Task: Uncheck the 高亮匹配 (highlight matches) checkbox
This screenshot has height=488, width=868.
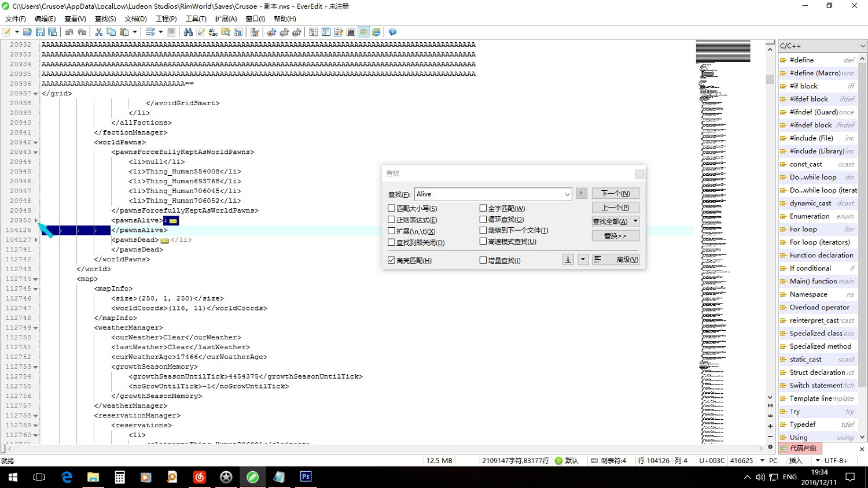Action: pos(392,260)
